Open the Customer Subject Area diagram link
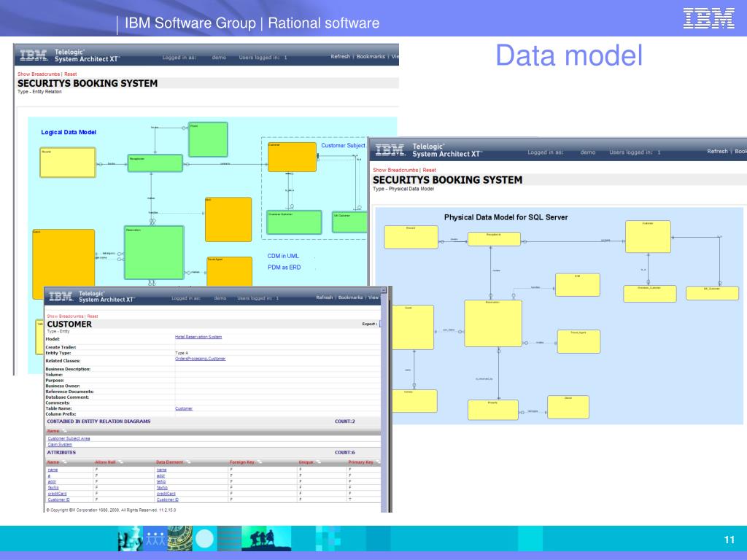The width and height of the screenshot is (747, 560). 69,438
